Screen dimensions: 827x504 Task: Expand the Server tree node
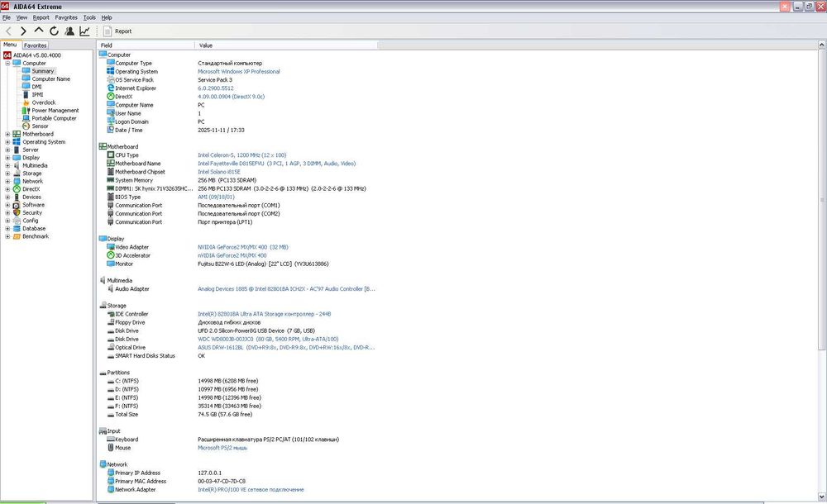point(8,150)
